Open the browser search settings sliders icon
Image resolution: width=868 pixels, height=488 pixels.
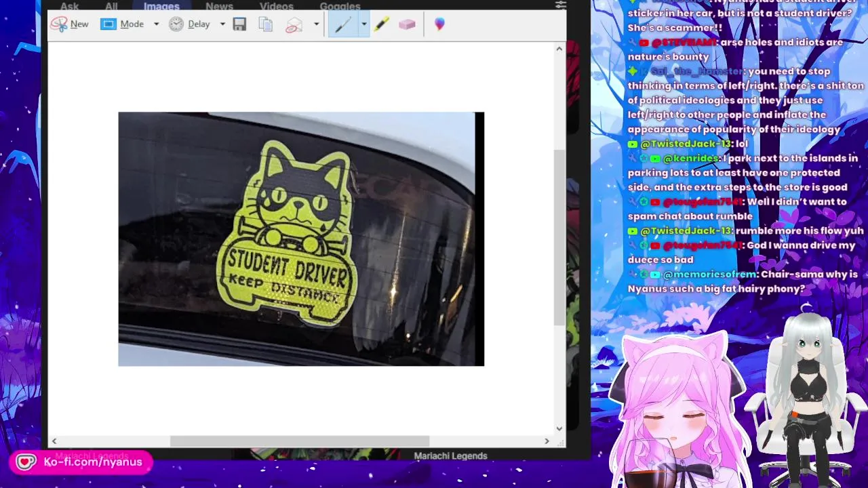point(560,5)
